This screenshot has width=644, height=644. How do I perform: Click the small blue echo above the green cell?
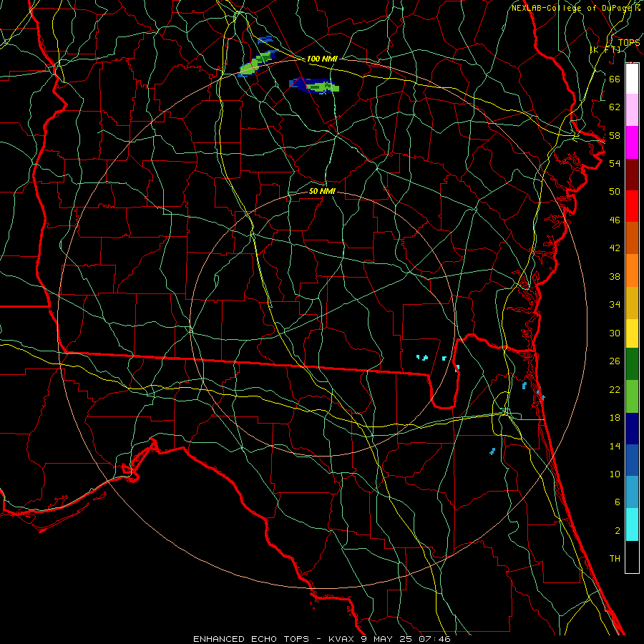coord(265,40)
